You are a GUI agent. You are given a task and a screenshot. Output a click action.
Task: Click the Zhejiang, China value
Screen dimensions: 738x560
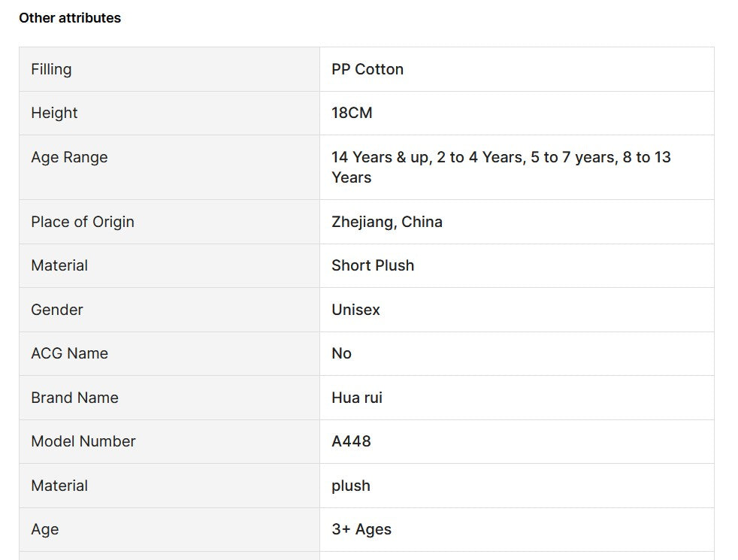tap(387, 222)
